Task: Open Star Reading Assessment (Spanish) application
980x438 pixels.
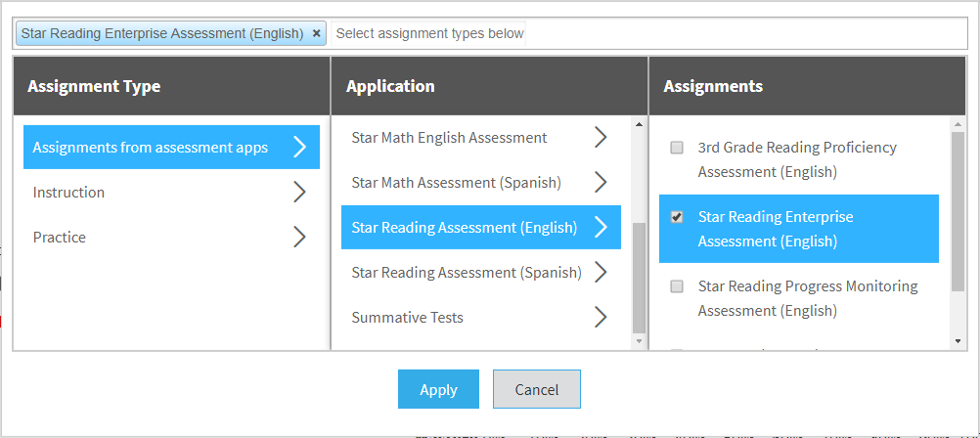Action: pyautogui.click(x=481, y=273)
